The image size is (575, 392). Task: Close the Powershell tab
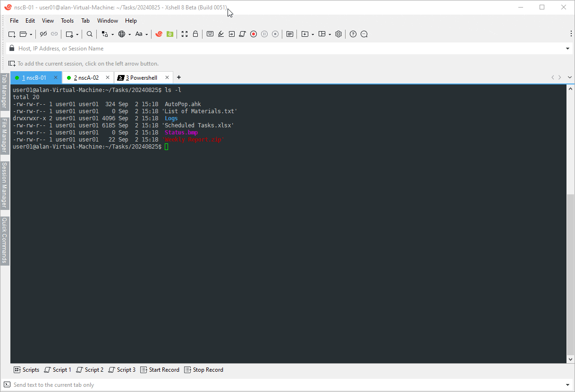pyautogui.click(x=167, y=78)
